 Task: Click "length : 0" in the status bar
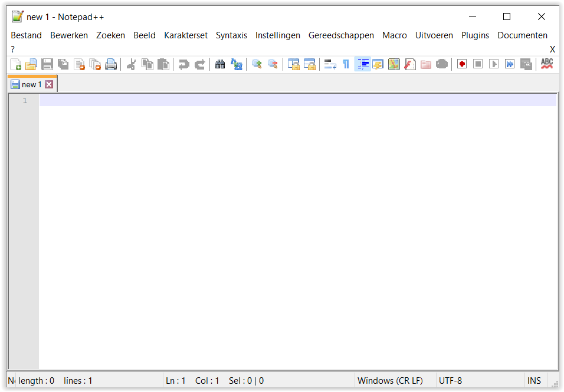pos(37,380)
